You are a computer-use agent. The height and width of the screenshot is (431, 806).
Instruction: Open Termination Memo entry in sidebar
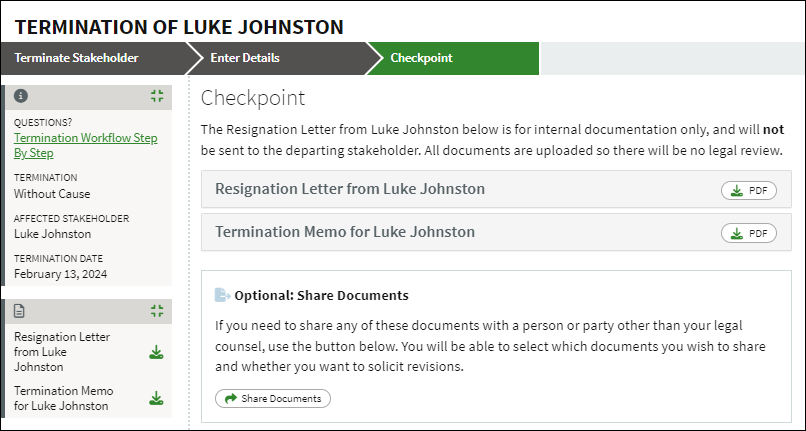point(64,398)
